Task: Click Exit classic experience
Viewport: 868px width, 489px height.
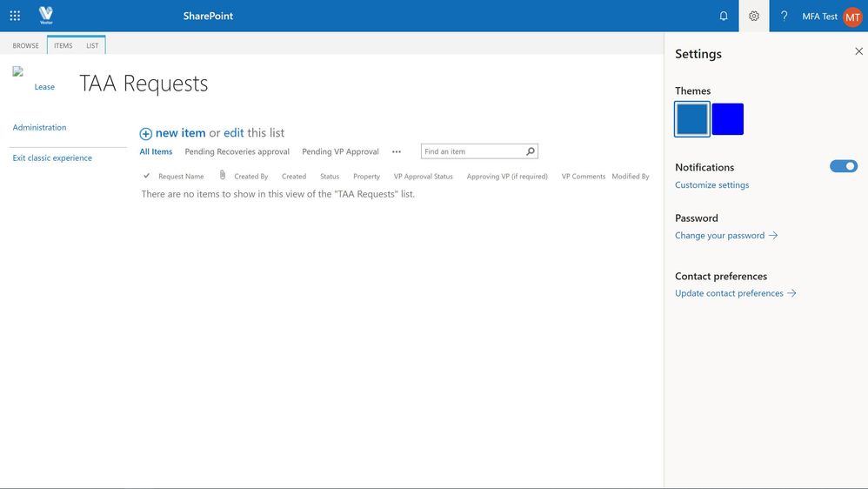Action: tap(52, 157)
